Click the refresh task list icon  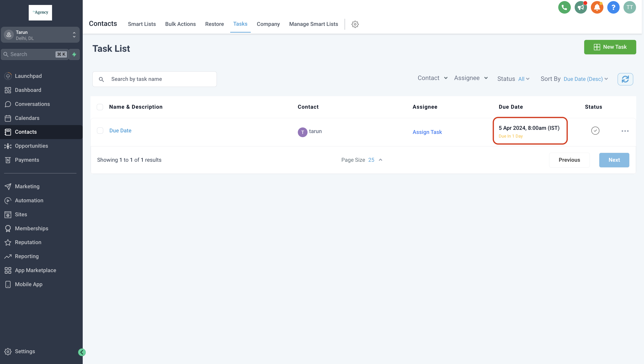coord(625,79)
